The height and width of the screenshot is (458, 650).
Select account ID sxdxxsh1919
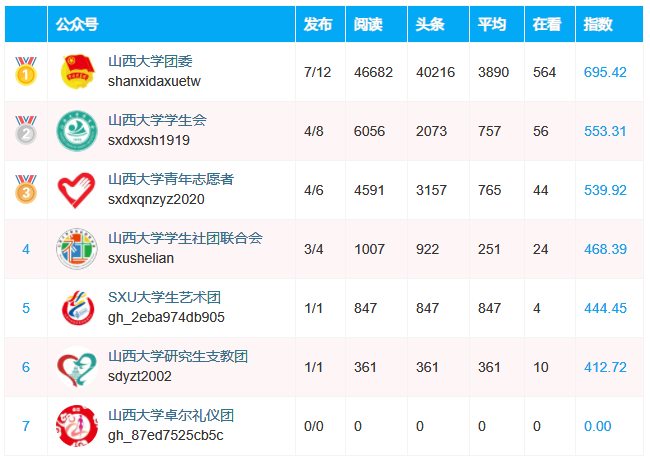[x=149, y=140]
